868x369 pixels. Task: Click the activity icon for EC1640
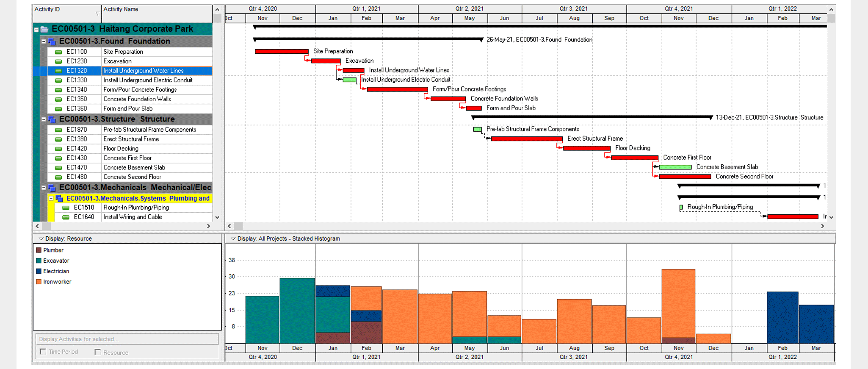coord(66,217)
